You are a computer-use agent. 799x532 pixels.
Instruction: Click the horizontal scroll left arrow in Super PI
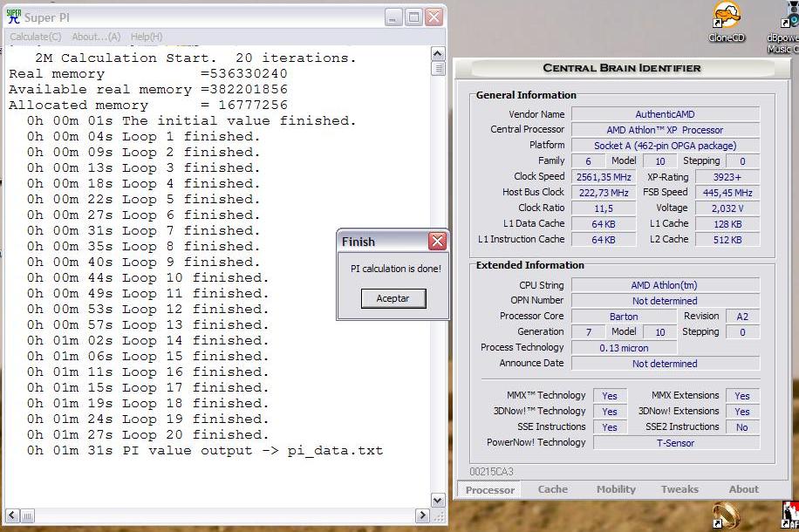point(11,516)
